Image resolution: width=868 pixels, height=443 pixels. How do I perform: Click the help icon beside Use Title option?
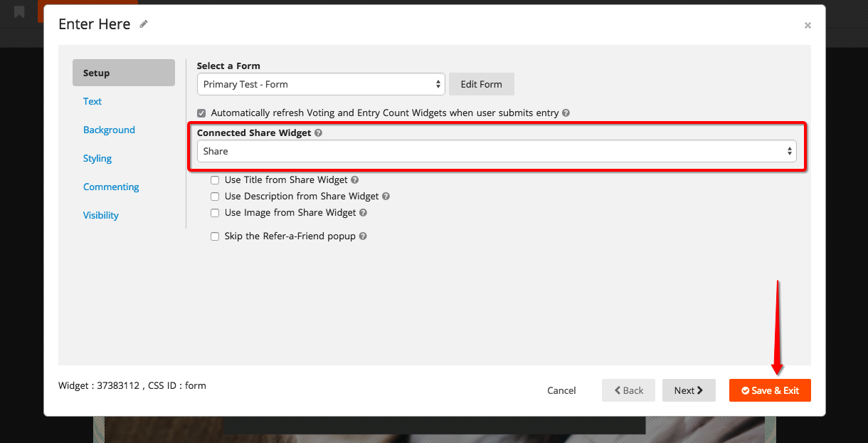pos(354,179)
